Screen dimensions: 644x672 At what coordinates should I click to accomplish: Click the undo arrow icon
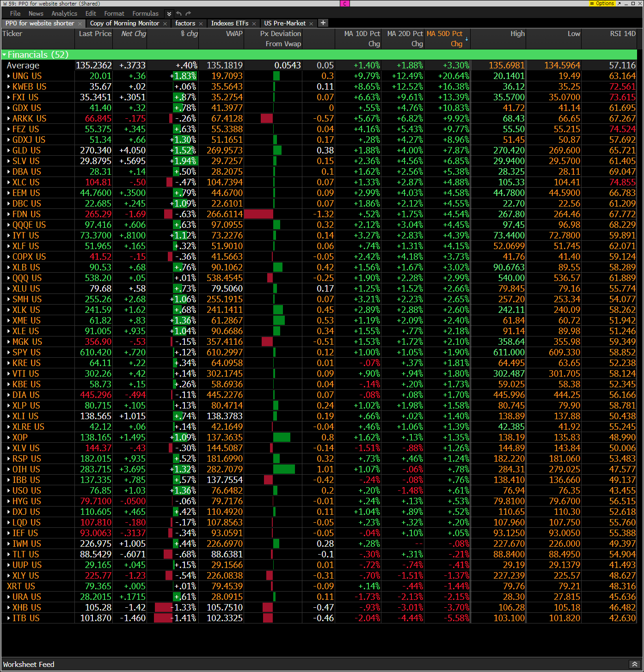tap(179, 13)
